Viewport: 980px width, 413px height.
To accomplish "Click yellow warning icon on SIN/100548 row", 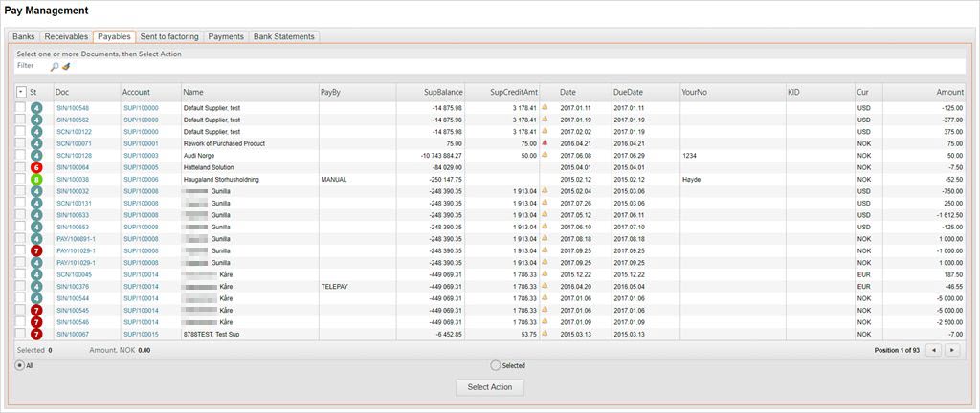I will 545,108.
